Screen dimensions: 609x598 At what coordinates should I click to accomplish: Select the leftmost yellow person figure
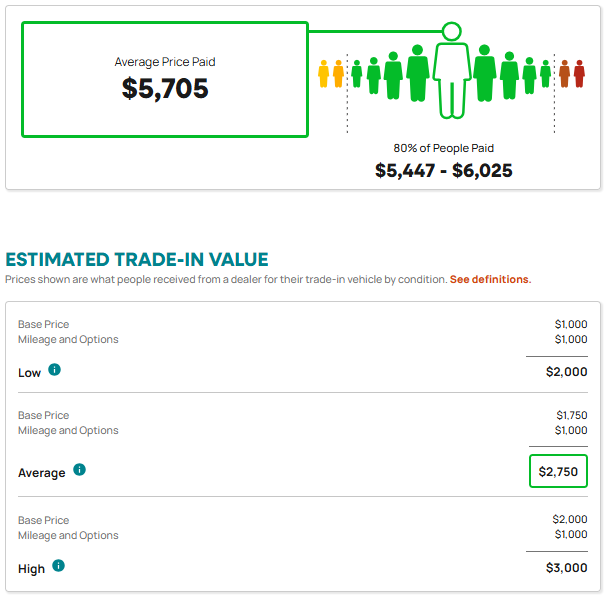tap(324, 74)
